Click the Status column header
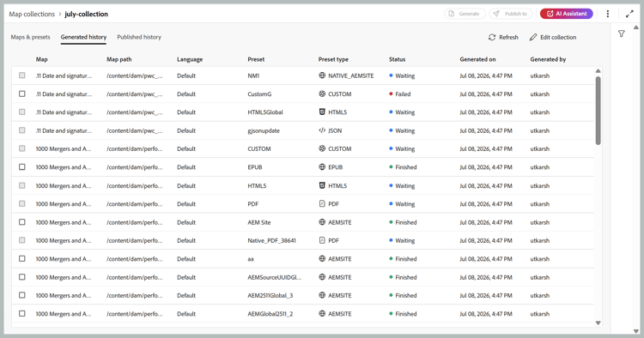This screenshot has height=338, width=644. pos(397,59)
